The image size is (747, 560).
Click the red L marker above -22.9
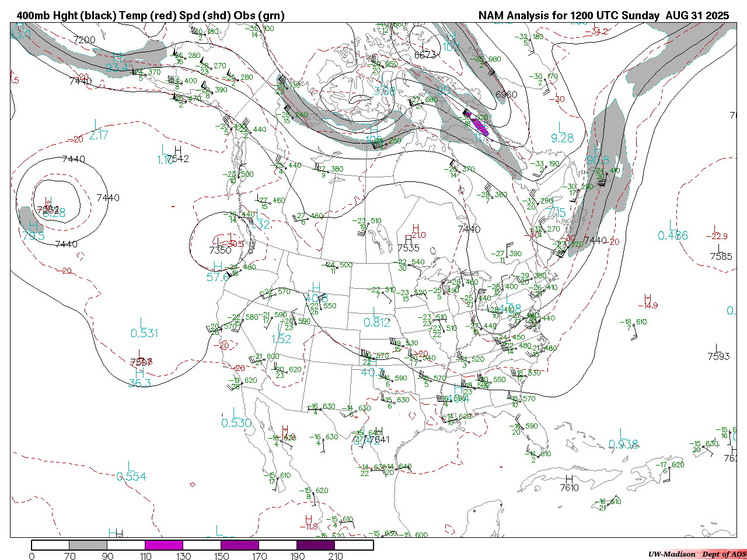point(715,228)
